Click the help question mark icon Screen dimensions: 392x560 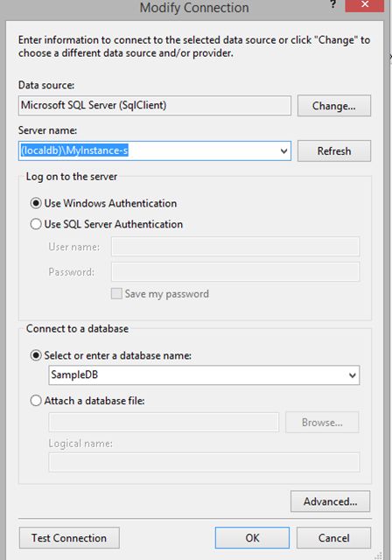click(332, 4)
